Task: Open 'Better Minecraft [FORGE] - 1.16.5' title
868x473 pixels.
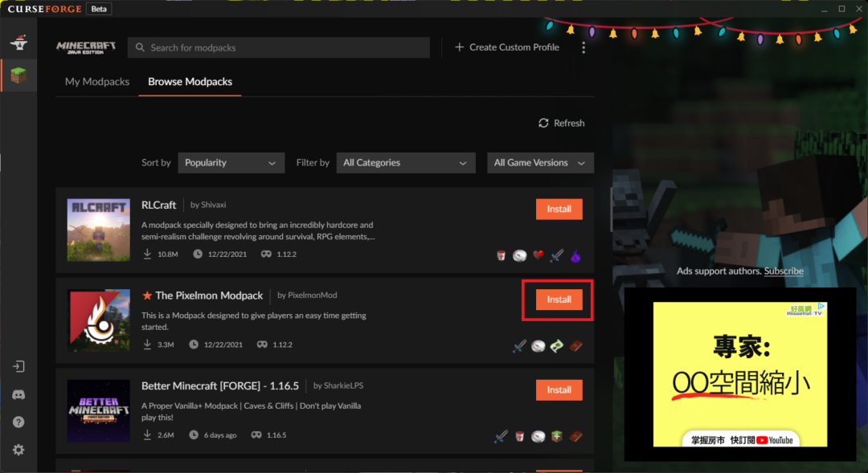Action: click(x=219, y=385)
